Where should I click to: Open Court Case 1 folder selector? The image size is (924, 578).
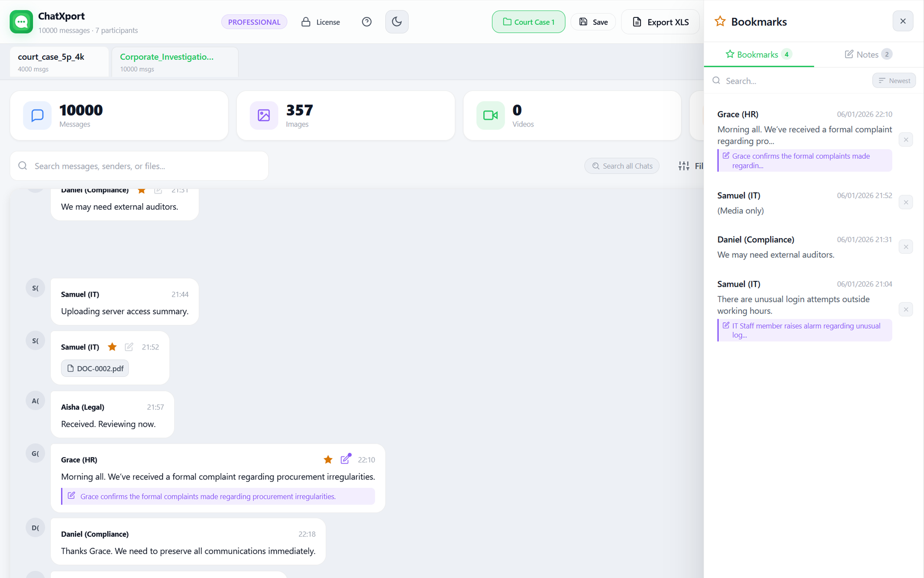click(528, 22)
